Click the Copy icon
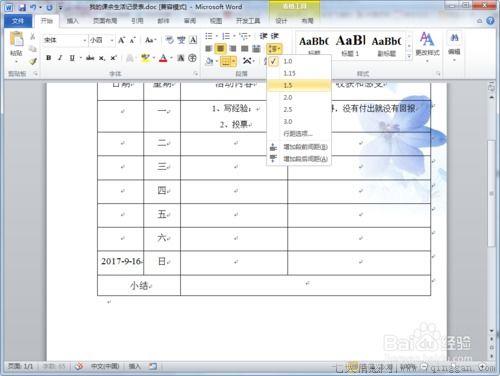 33,49
